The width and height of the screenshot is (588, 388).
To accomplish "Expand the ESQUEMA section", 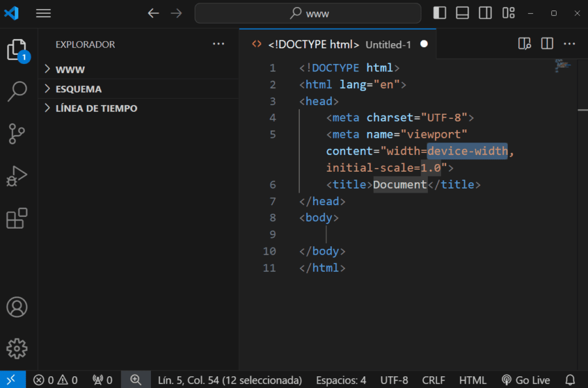I will [139, 89].
